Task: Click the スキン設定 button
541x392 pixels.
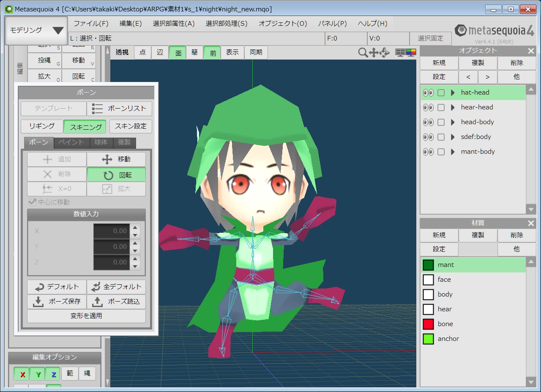Action: pos(131,126)
